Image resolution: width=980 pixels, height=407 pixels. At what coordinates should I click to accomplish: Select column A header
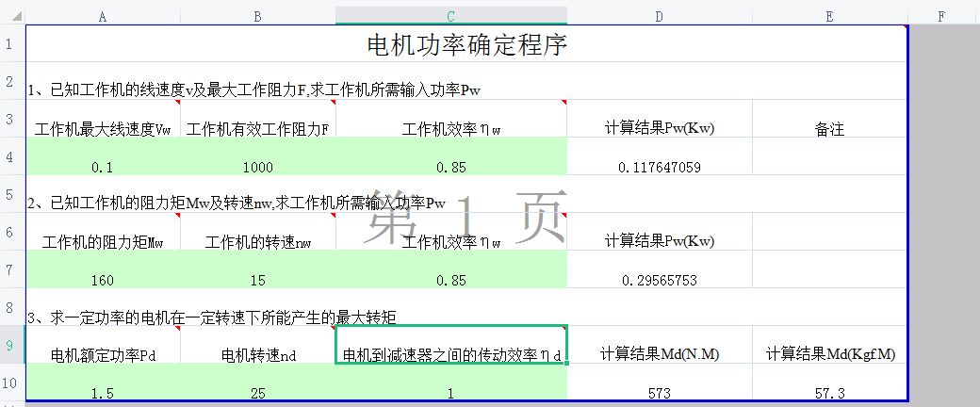click(x=103, y=17)
